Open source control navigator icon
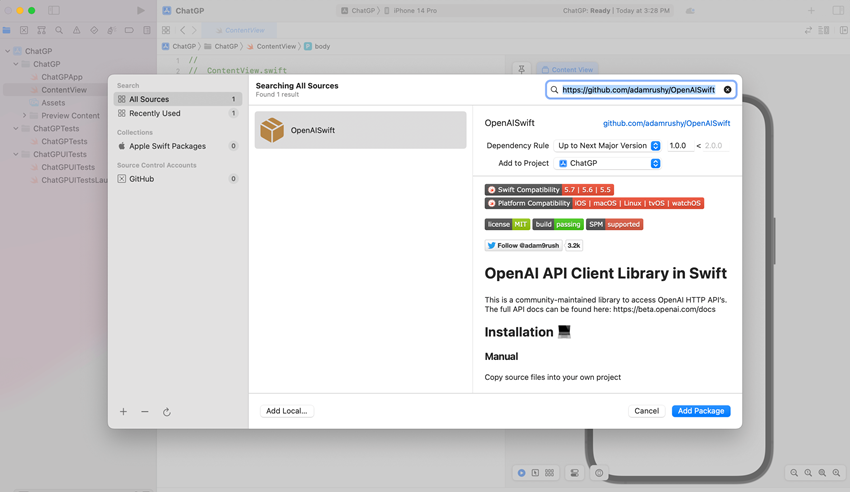 24,30
